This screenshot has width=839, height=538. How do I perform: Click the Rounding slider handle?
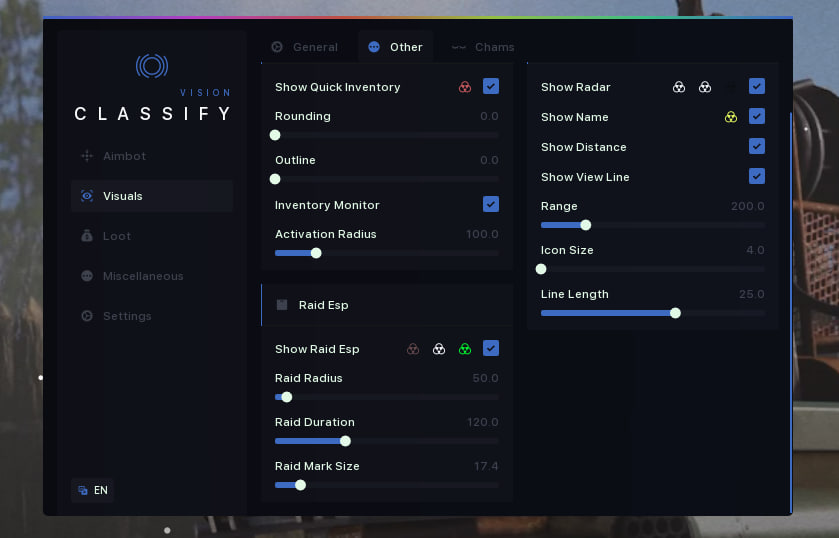click(275, 135)
